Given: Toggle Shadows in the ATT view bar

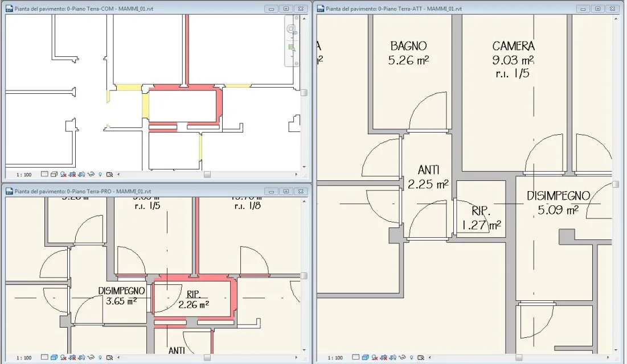Looking at the screenshot, I should click(383, 357).
